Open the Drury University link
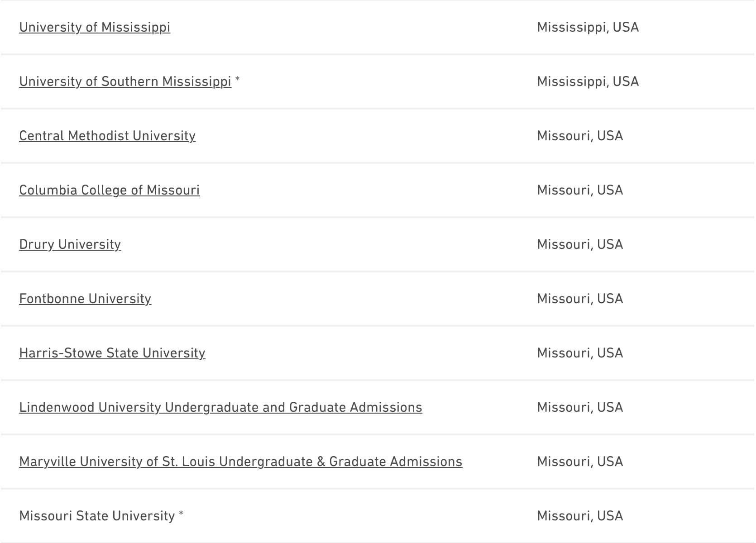Image resolution: width=756 pixels, height=543 pixels. 70,244
